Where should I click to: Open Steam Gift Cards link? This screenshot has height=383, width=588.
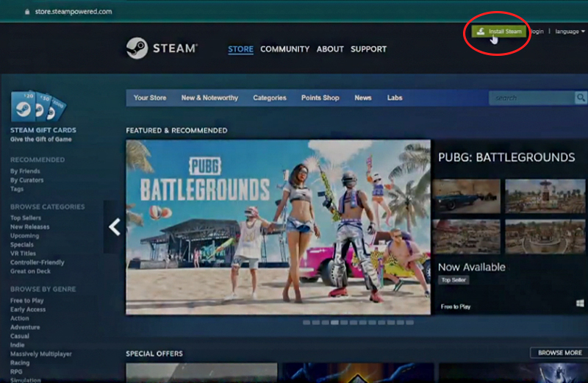click(x=43, y=130)
